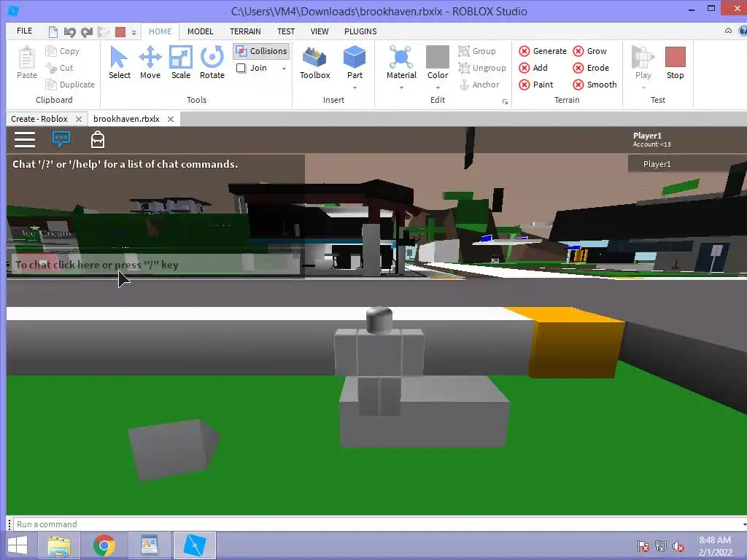The height and width of the screenshot is (560, 747).
Task: Activate the Scale tool
Action: [181, 63]
